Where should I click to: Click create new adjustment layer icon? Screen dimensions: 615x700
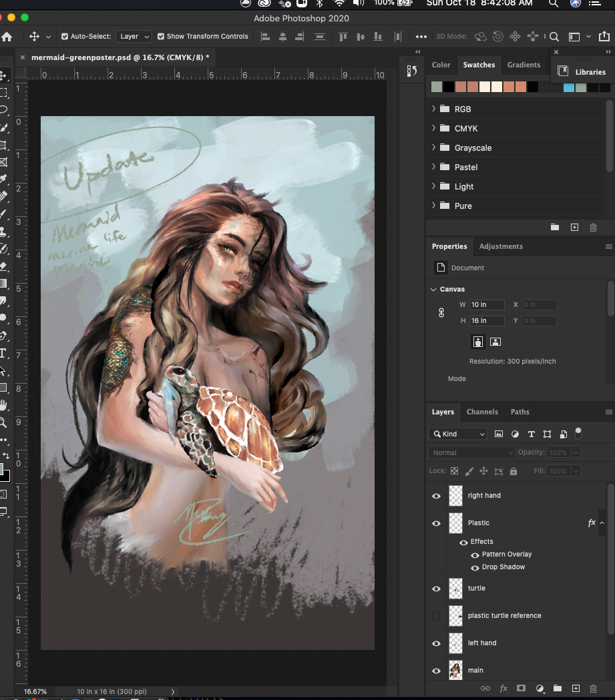(540, 689)
